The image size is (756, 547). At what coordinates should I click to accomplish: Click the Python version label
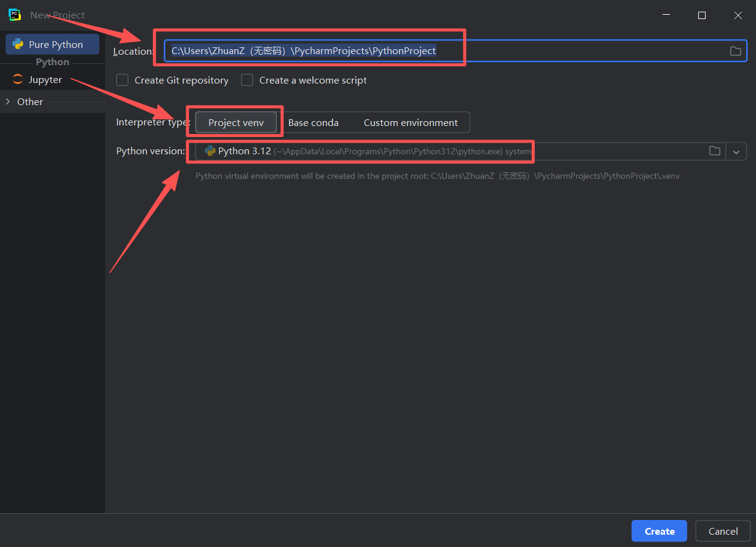151,151
